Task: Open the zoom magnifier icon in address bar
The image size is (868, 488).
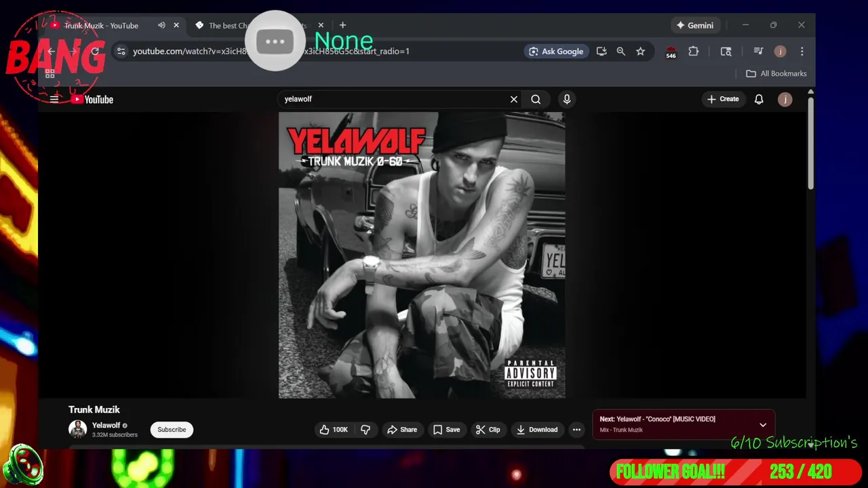Action: coord(620,52)
